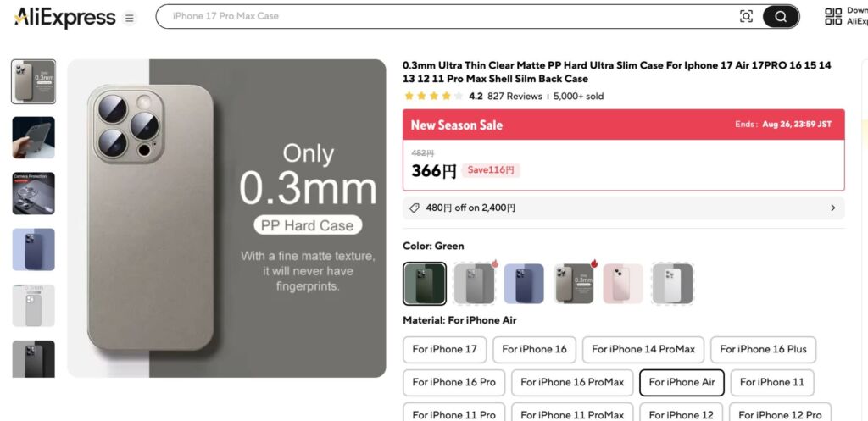The image size is (868, 421).
Task: Click the New Season Sale banner
Action: [623, 125]
